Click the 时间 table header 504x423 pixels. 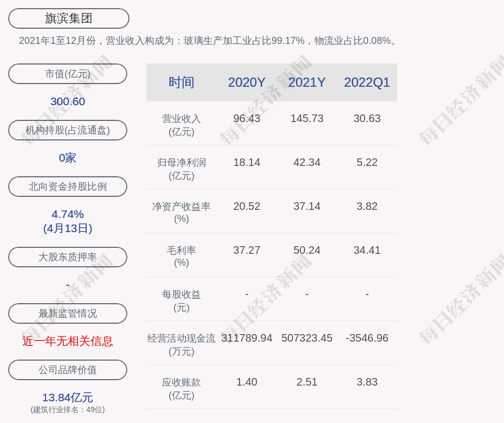pos(182,82)
